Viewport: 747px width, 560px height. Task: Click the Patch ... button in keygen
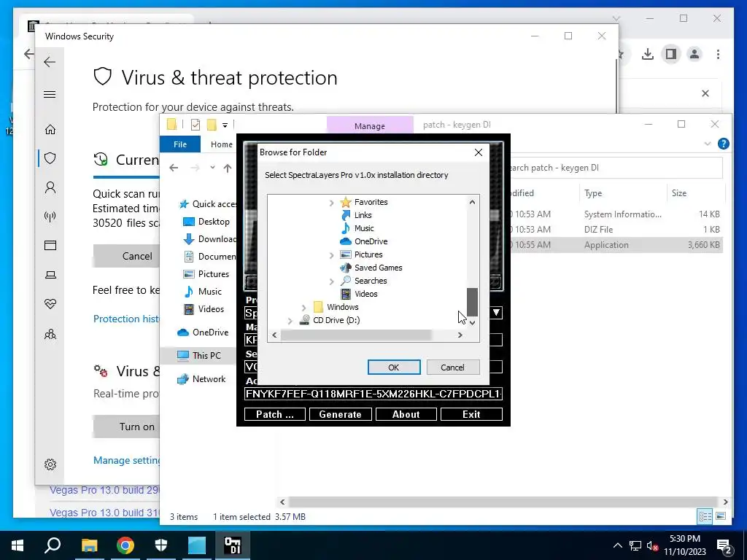click(x=275, y=414)
